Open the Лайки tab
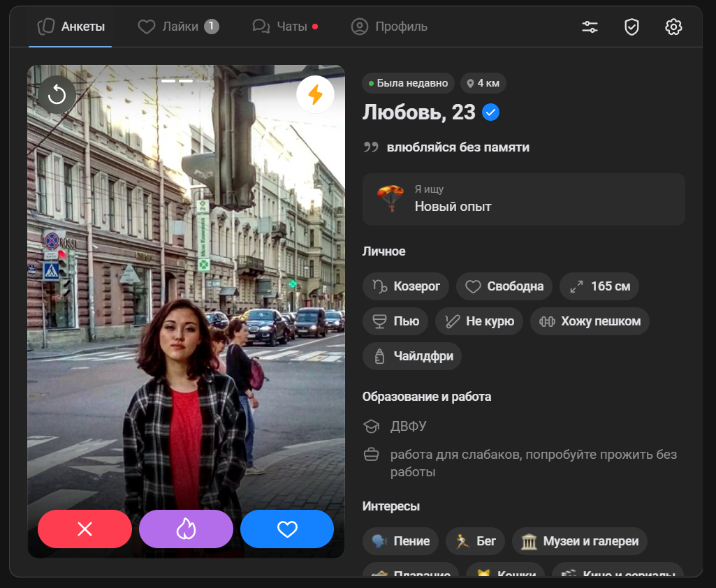This screenshot has height=588, width=716. 178,27
